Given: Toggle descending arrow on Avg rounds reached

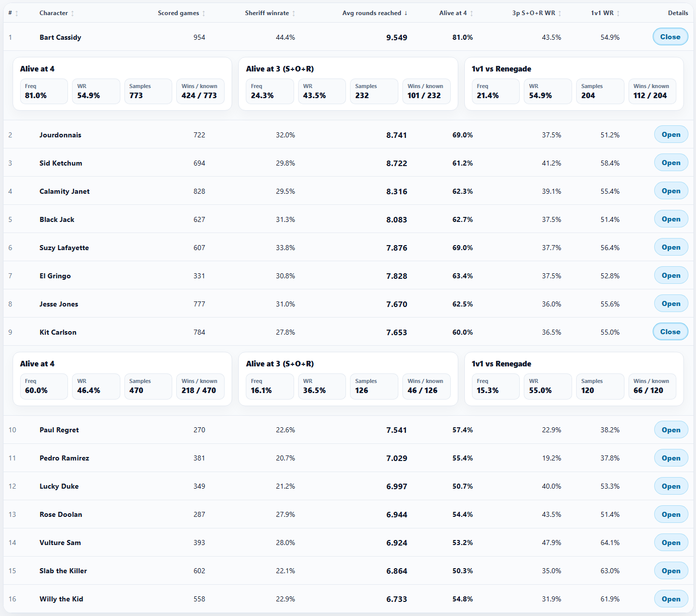Looking at the screenshot, I should coord(406,13).
